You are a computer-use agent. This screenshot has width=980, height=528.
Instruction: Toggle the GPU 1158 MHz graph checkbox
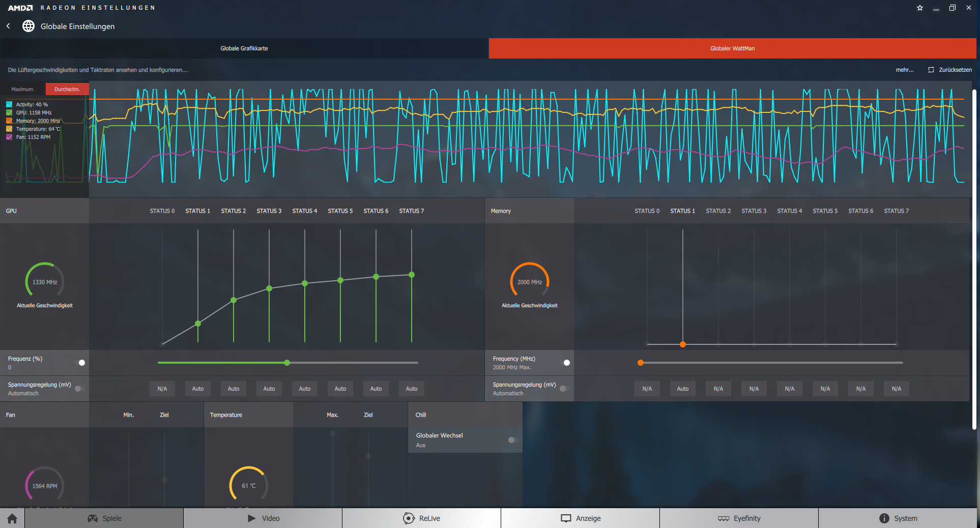pos(9,112)
